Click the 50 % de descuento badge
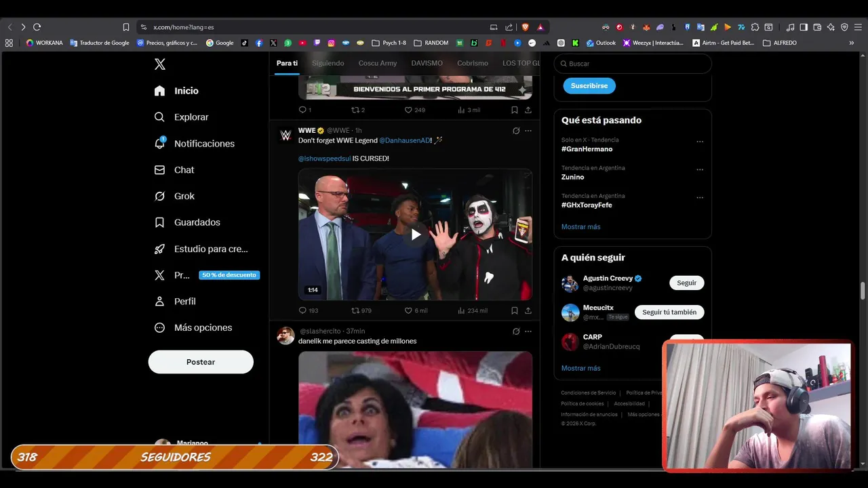The image size is (868, 488). click(x=229, y=275)
